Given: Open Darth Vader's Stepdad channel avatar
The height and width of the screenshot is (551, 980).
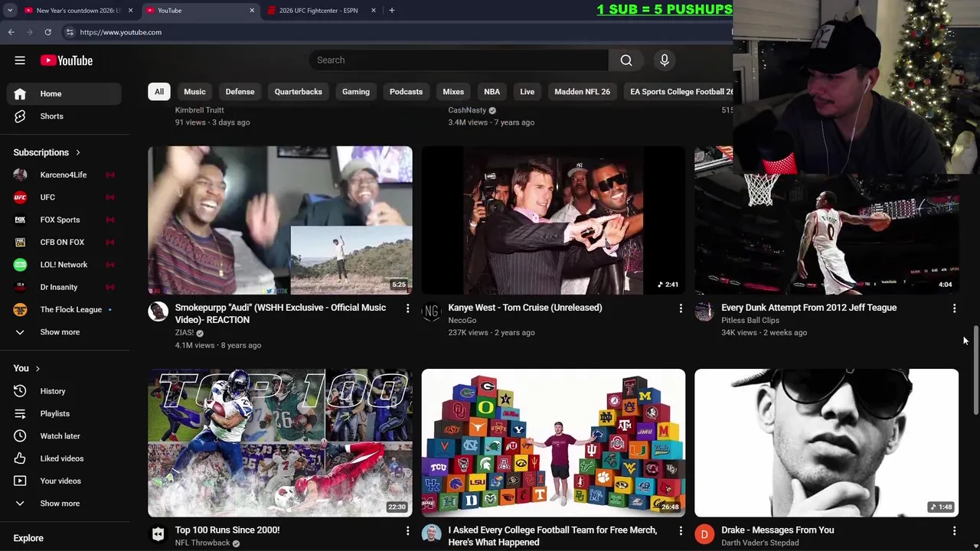Looking at the screenshot, I should point(704,533).
